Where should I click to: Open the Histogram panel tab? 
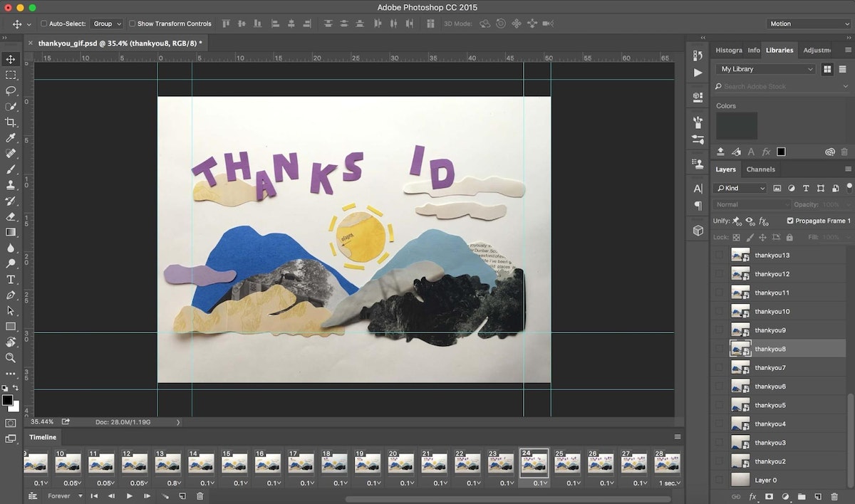pyautogui.click(x=730, y=50)
